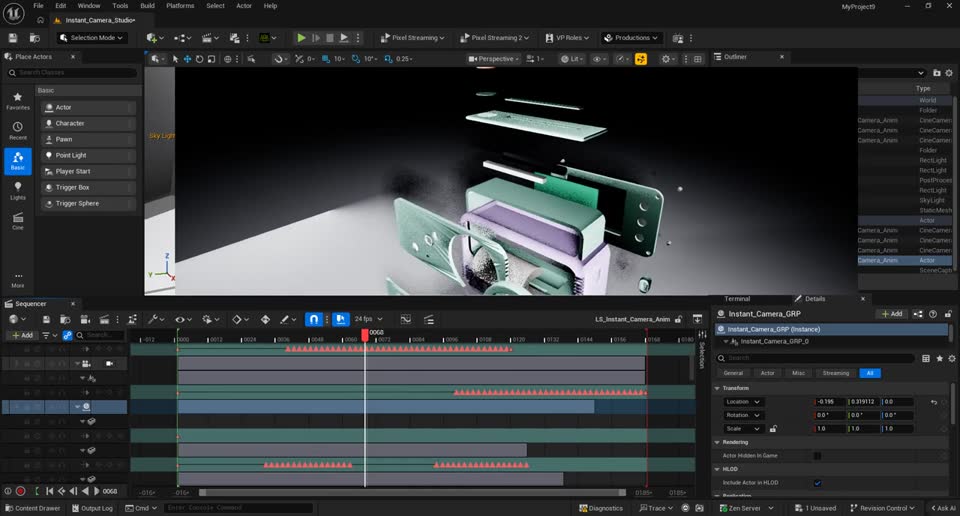The image size is (960, 516).
Task: Collapse the selected track expander in Sequencer
Action: 78,406
